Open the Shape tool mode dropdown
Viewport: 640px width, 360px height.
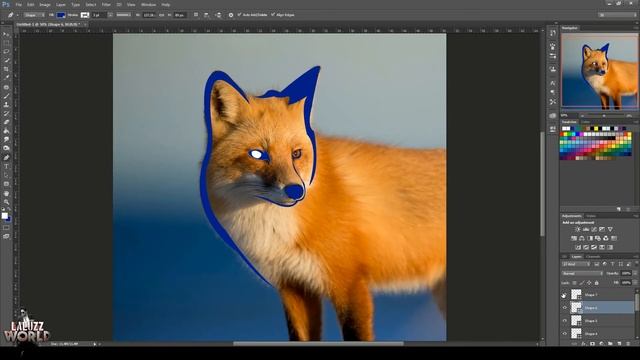click(x=34, y=15)
